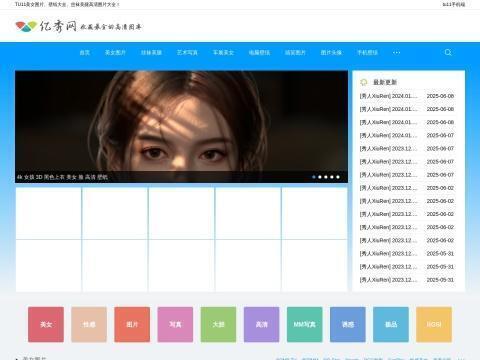This screenshot has height=360, width=480.
Task: Open the 艺术写真 nav item
Action: [x=187, y=52]
